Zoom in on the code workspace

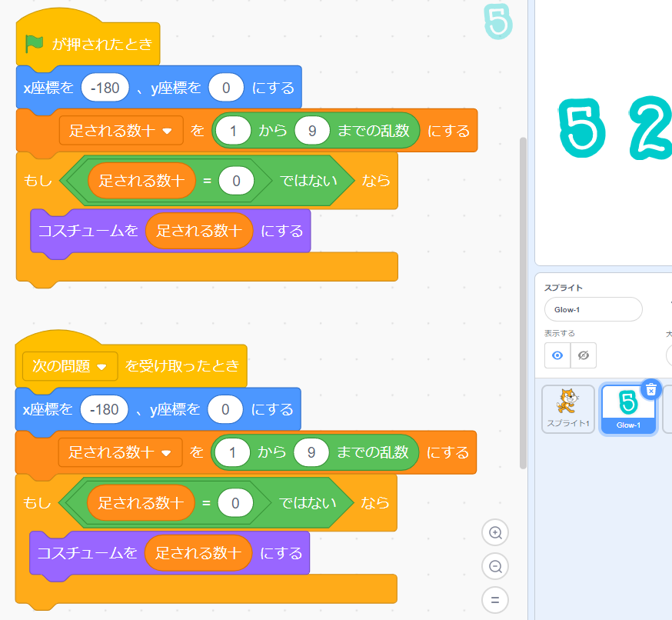(495, 532)
